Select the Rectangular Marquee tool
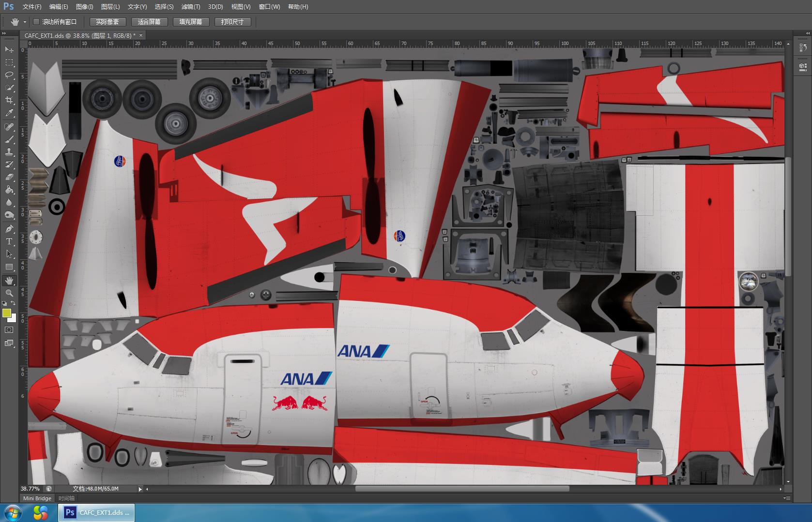This screenshot has width=812, height=522. pyautogui.click(x=9, y=62)
